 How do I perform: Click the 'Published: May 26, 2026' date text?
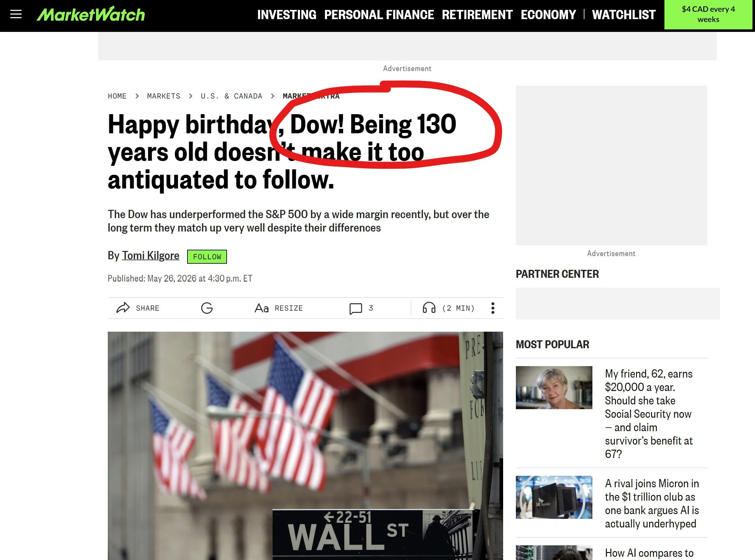180,279
